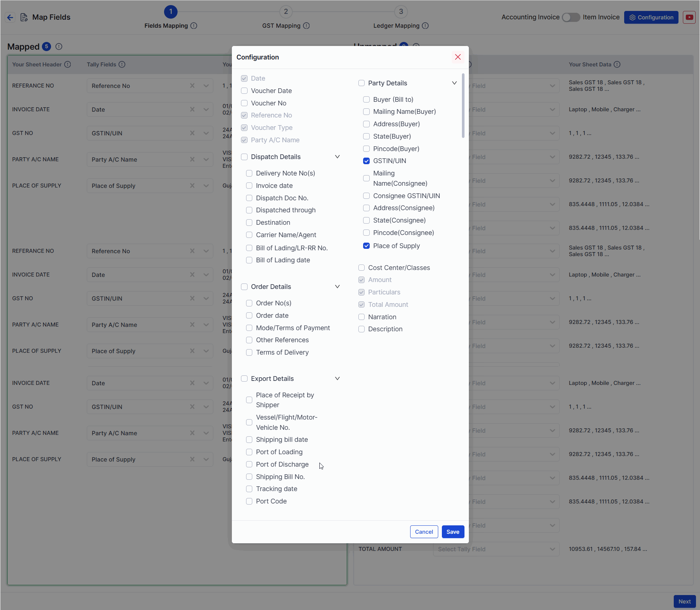Viewport: 700px width, 610px height.
Task: Open the first Reference No dropdown
Action: [206, 86]
